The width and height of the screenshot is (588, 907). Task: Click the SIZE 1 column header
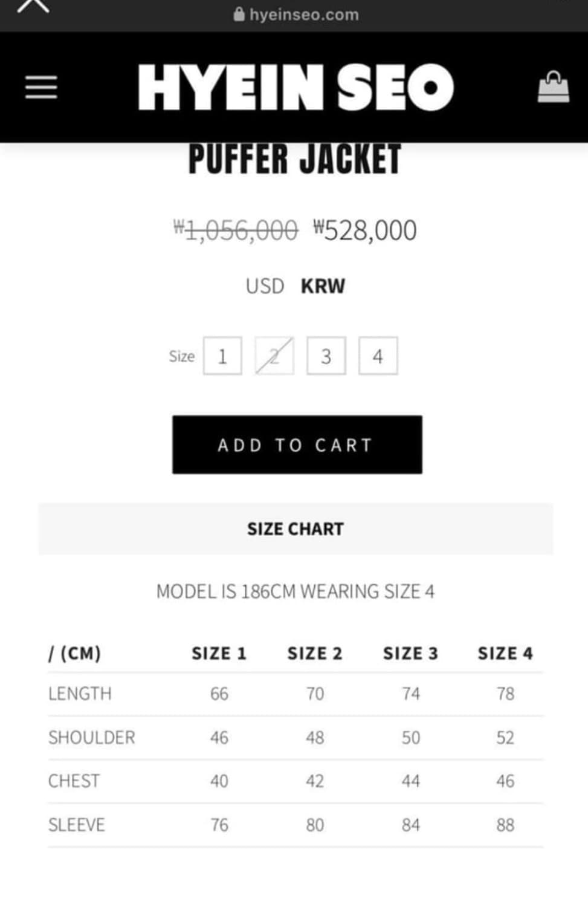[x=219, y=654]
